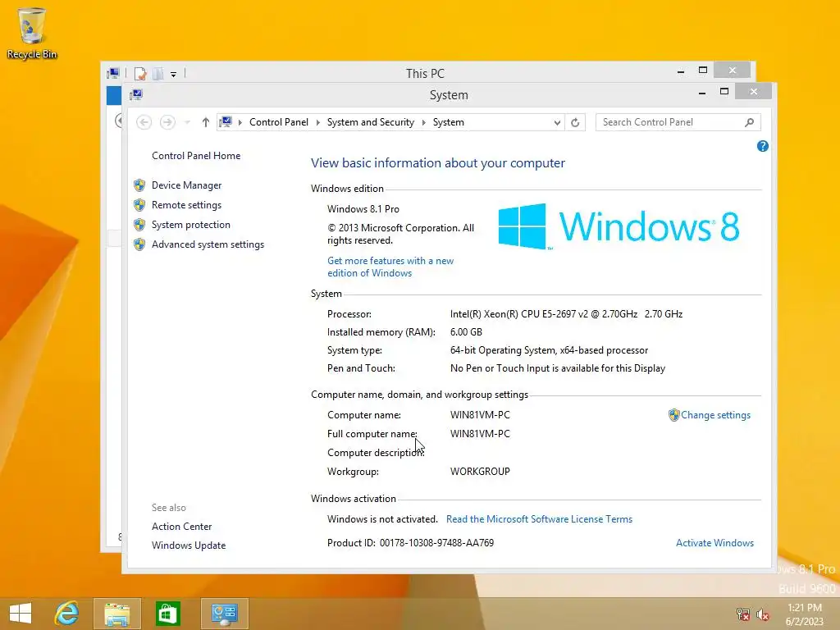
Task: Go up one level with the up arrow
Action: click(x=205, y=123)
